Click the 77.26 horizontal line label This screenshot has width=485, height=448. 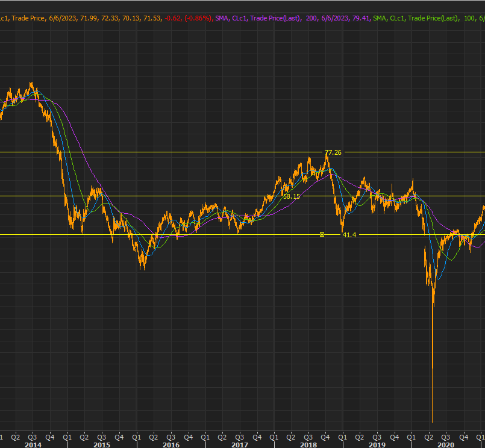tap(333, 152)
